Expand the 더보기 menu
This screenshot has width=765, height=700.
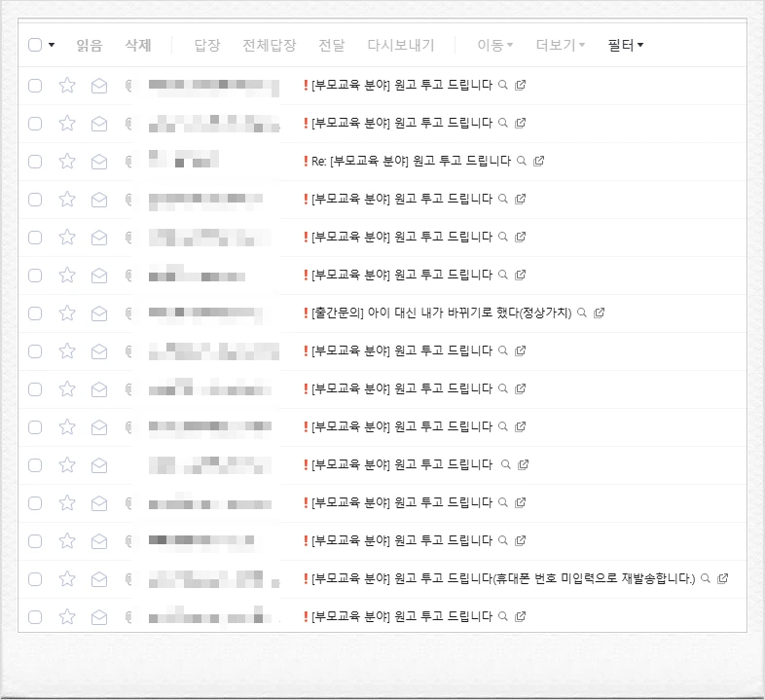tap(560, 46)
